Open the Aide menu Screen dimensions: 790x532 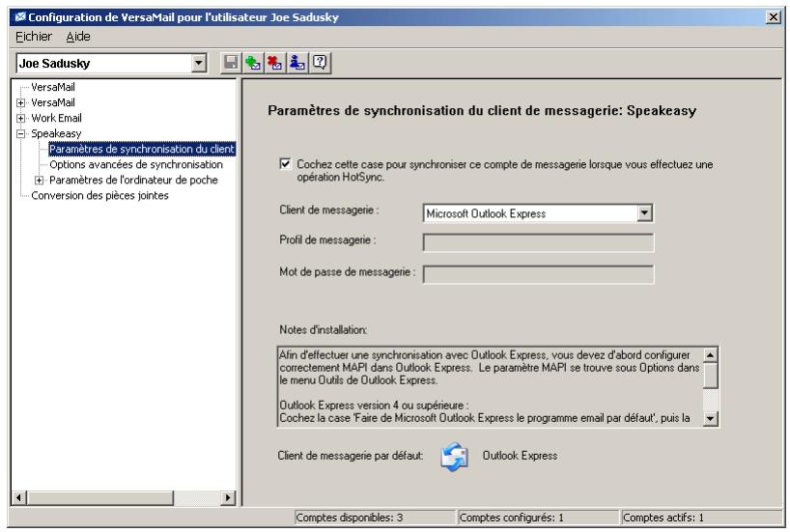pyautogui.click(x=78, y=37)
